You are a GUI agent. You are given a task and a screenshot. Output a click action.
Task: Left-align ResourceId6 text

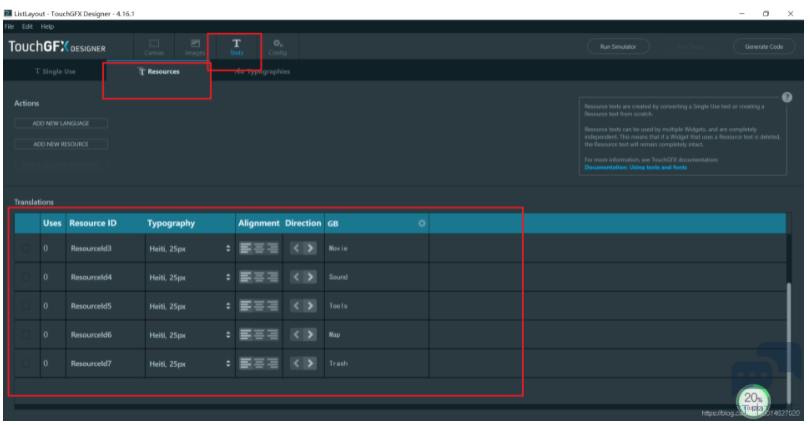click(245, 335)
